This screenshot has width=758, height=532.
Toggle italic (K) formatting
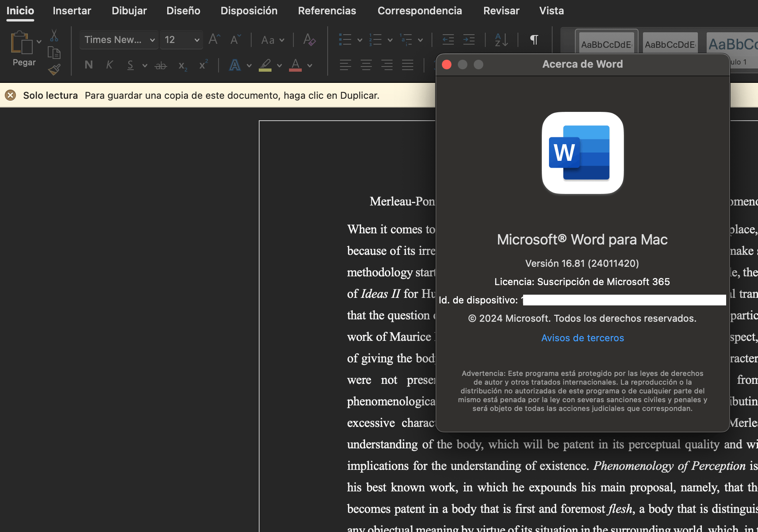109,65
